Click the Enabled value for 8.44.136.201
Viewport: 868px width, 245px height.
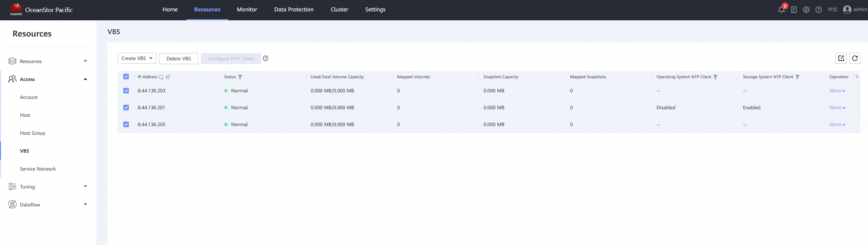(x=752, y=108)
